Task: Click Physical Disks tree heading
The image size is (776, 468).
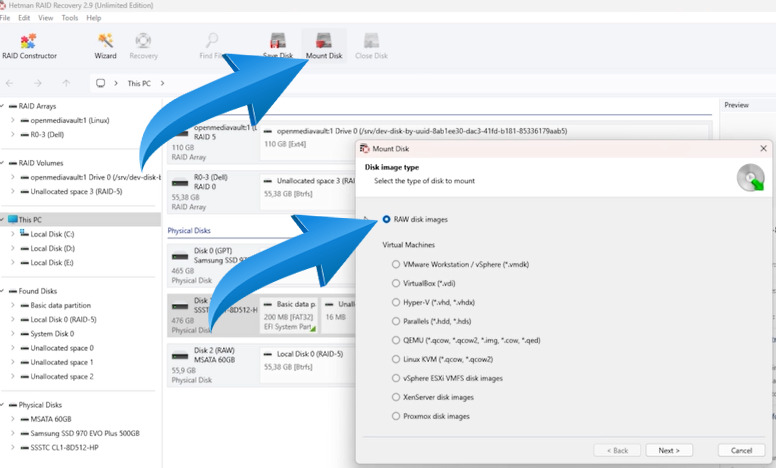Action: pyautogui.click(x=40, y=405)
